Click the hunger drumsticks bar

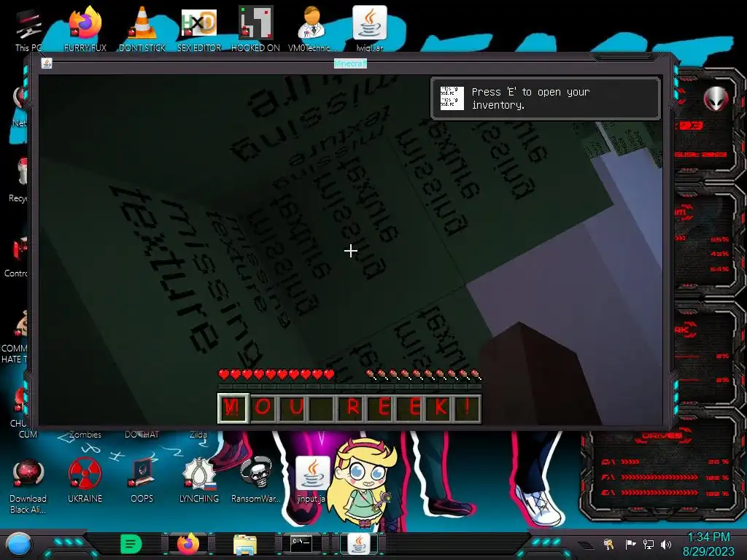tap(424, 375)
